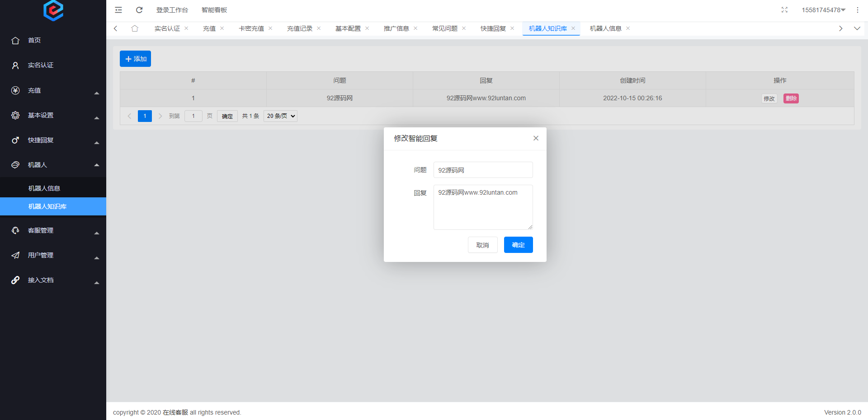Click the refresh icon in top bar
Screen dimensions: 868x420
[x=139, y=10]
